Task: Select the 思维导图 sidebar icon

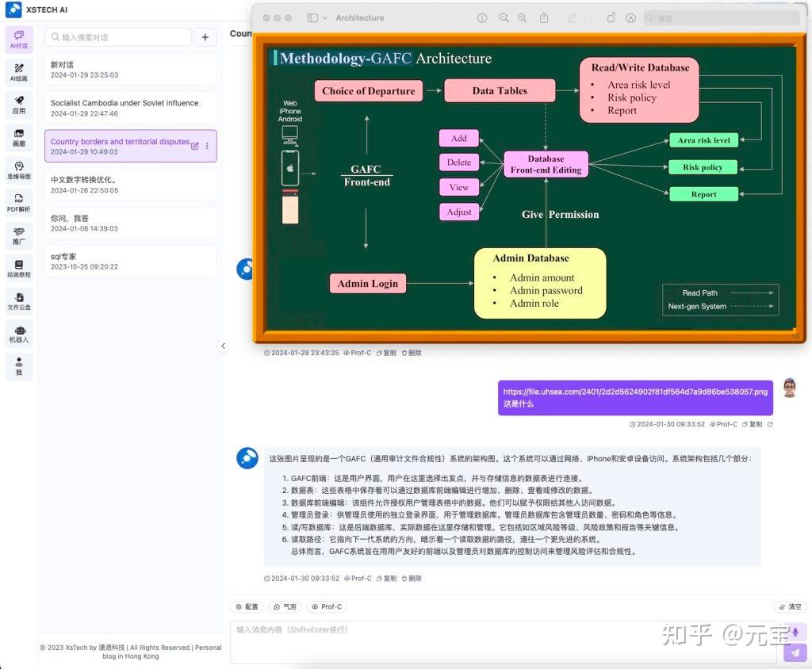Action: pos(18,170)
